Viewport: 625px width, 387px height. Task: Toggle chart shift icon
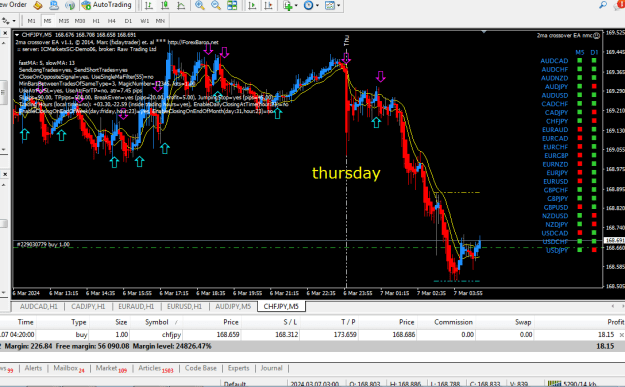(268, 5)
